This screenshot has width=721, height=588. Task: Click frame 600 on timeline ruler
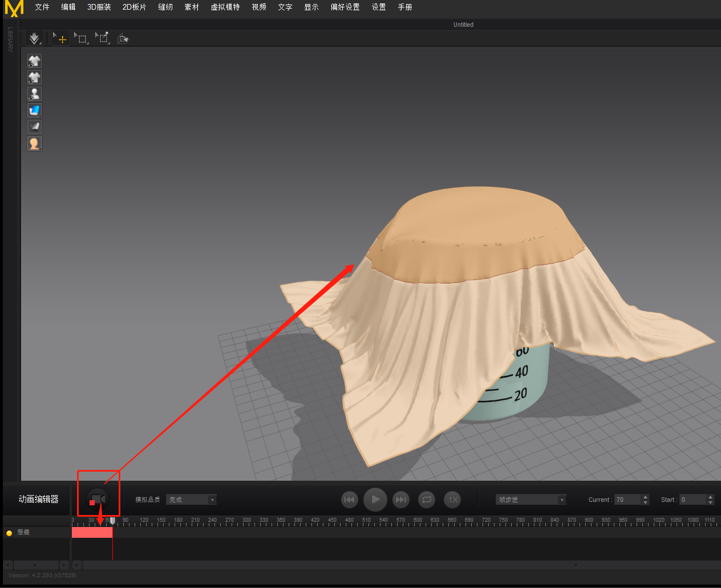[x=418, y=521]
